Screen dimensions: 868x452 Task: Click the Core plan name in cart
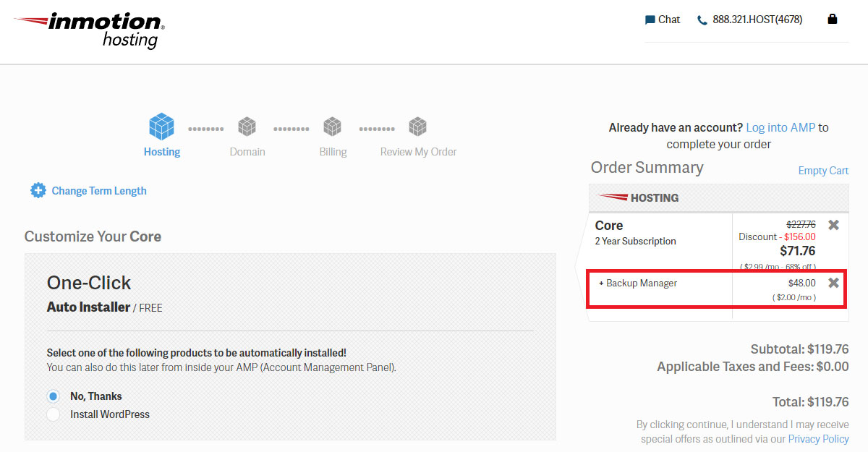tap(609, 226)
